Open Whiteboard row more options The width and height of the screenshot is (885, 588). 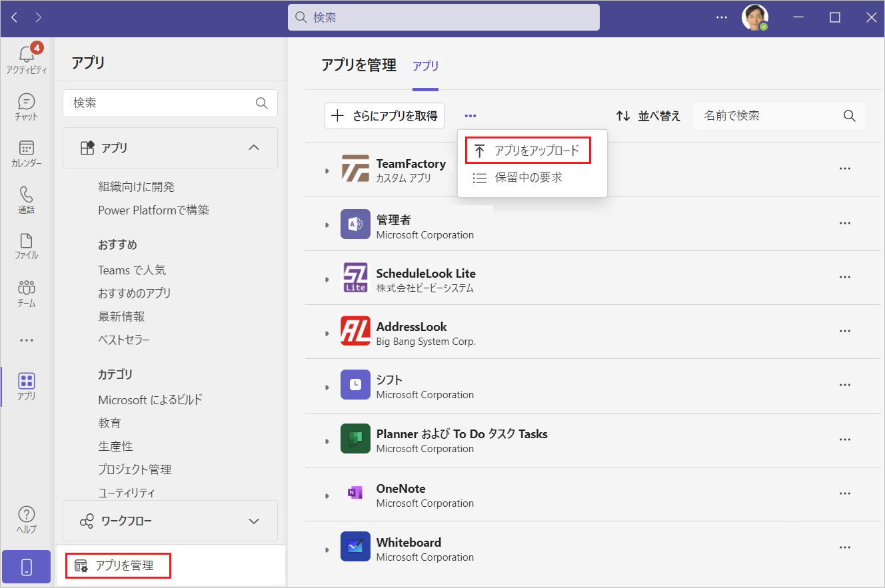tap(845, 547)
